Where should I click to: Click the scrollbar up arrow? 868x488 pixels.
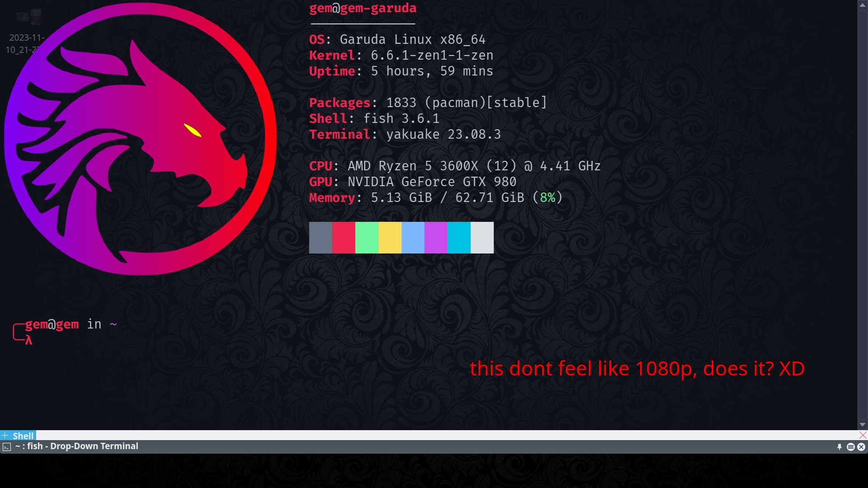coord(863,5)
